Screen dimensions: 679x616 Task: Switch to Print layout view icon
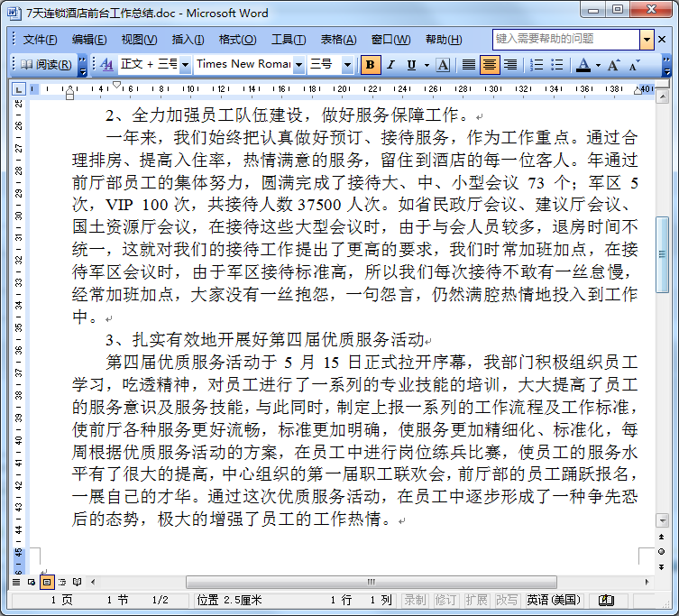47,582
